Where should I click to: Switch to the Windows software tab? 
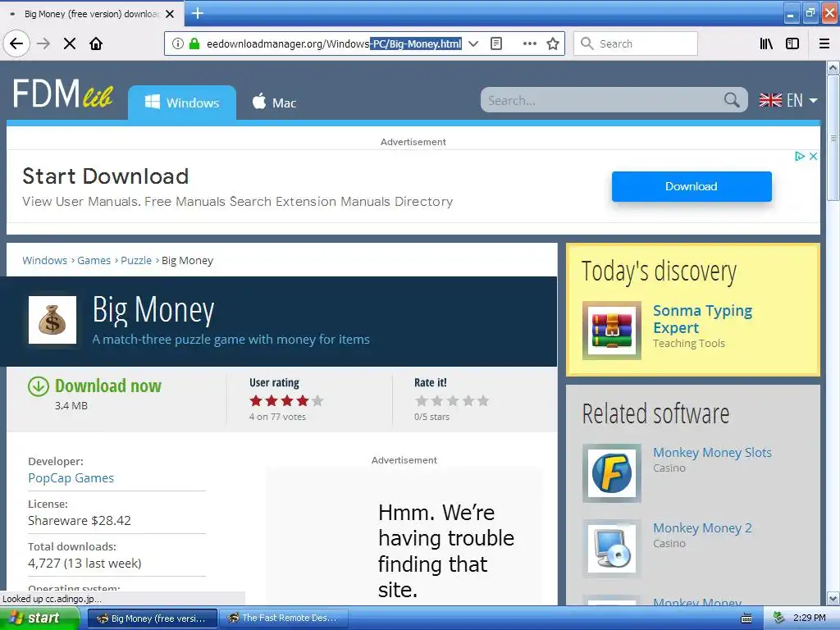[182, 103]
